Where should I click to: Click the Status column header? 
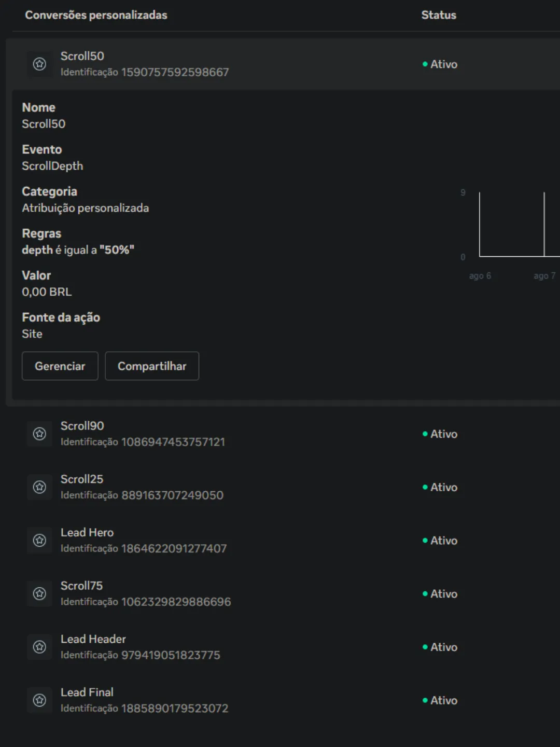(439, 15)
